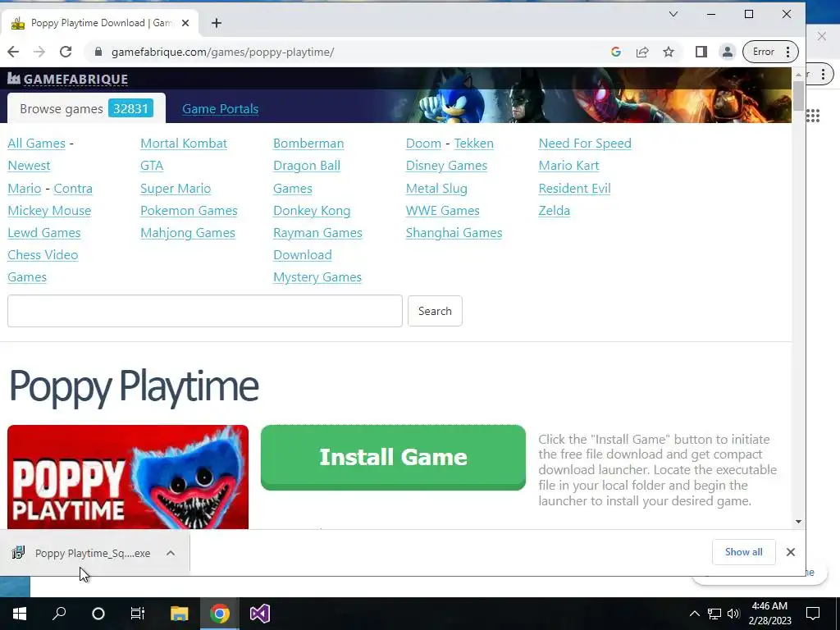Open the WWE Games link
The width and height of the screenshot is (840, 630).
point(442,211)
